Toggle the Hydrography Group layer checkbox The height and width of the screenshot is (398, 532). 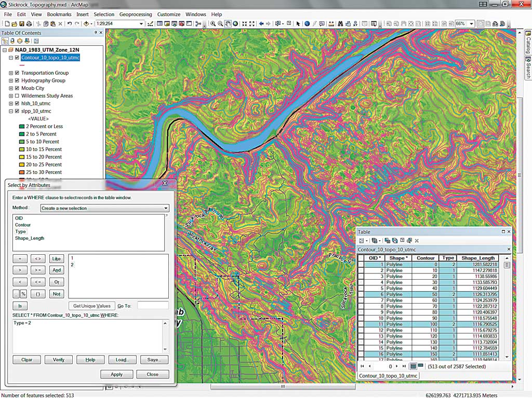tap(17, 80)
